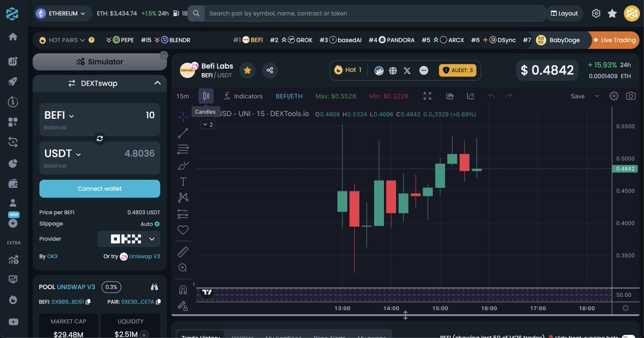Toggle magnet mode on chart
Viewport: 644px width, 338px height.
[x=183, y=290]
